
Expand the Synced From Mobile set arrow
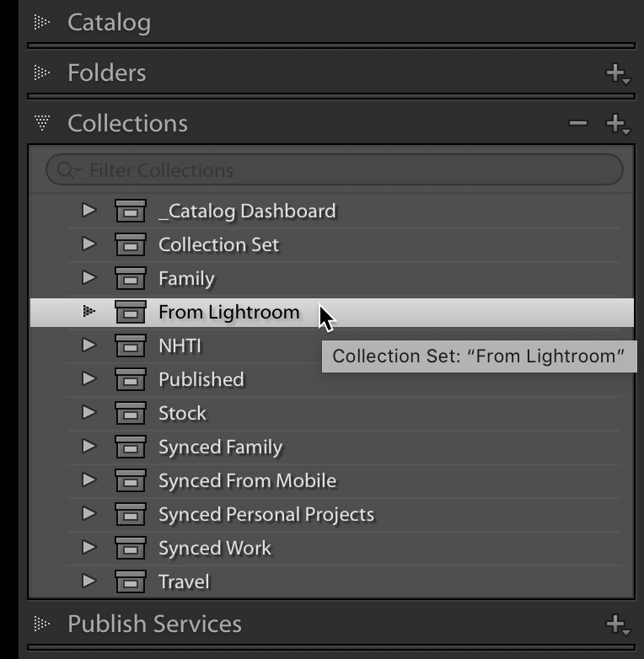tap(89, 480)
